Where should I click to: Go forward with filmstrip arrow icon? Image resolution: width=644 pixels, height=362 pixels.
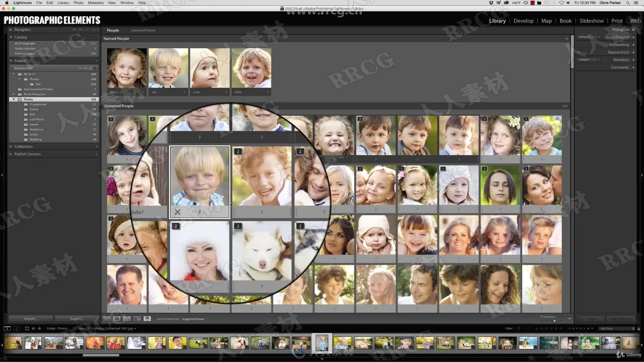click(x=40, y=328)
